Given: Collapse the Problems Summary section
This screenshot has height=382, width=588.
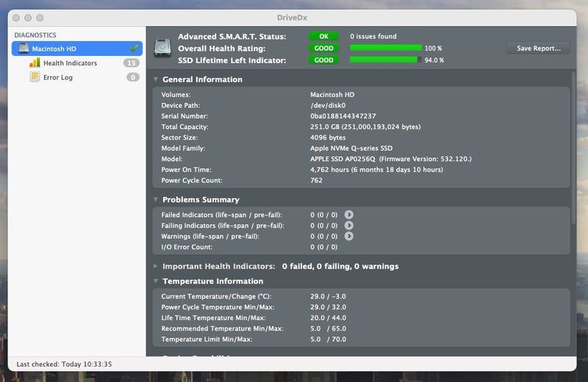Looking at the screenshot, I should [156, 199].
